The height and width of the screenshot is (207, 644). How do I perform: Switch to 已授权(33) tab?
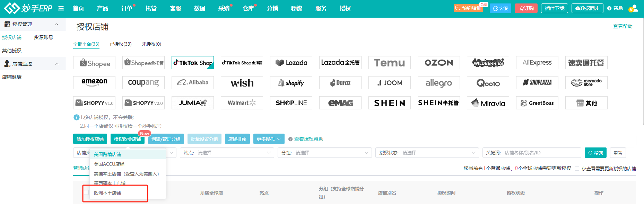(121, 44)
